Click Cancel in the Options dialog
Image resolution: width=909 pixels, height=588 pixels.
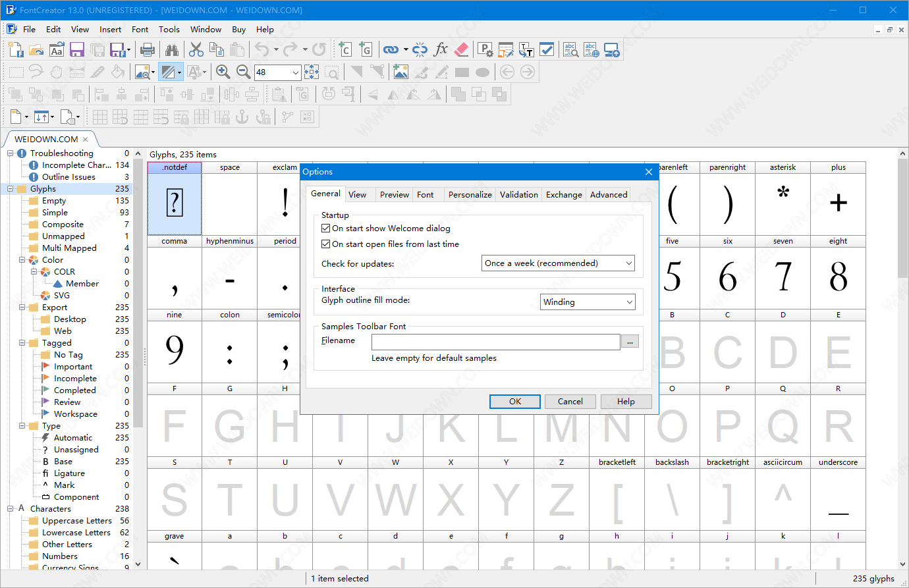[570, 402]
